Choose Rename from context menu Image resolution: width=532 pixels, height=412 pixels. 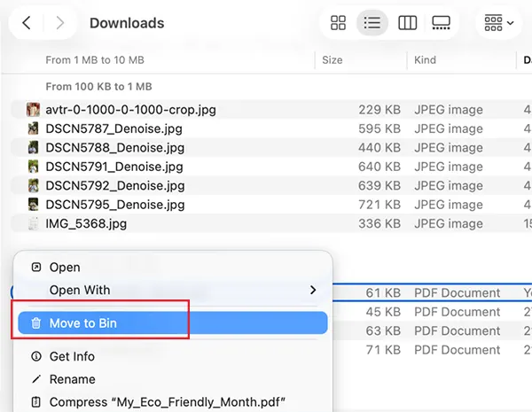coord(173,379)
